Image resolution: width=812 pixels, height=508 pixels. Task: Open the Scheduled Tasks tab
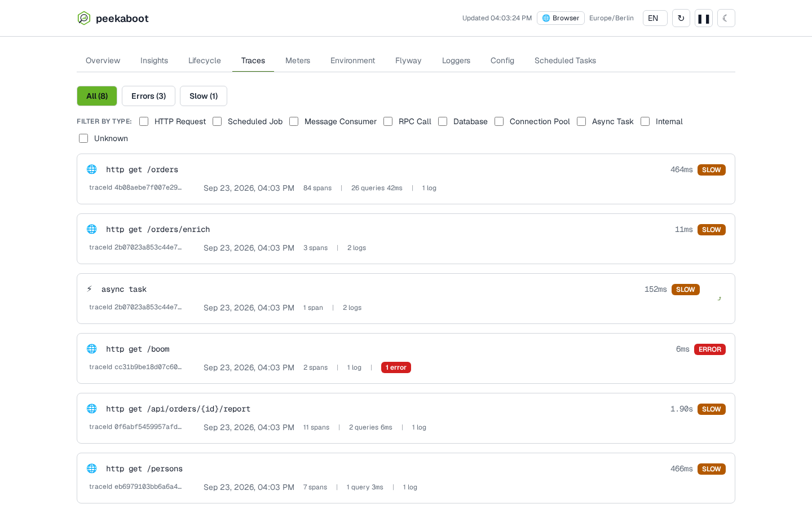(565, 60)
